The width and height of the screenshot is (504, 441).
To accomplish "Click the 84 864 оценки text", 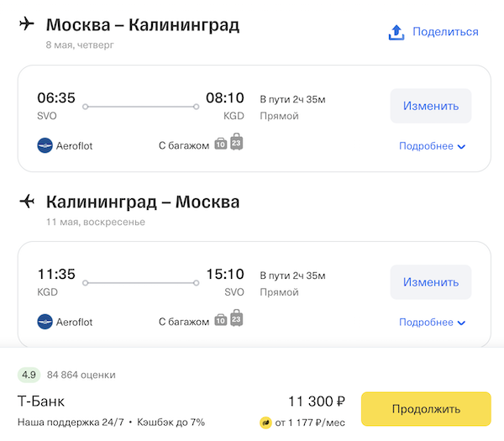I will [x=81, y=375].
